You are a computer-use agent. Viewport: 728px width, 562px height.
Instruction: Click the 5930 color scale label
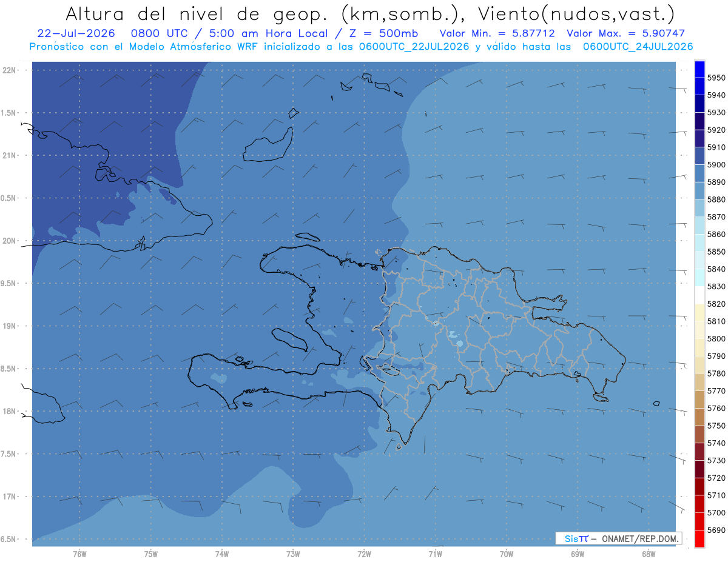pos(716,113)
